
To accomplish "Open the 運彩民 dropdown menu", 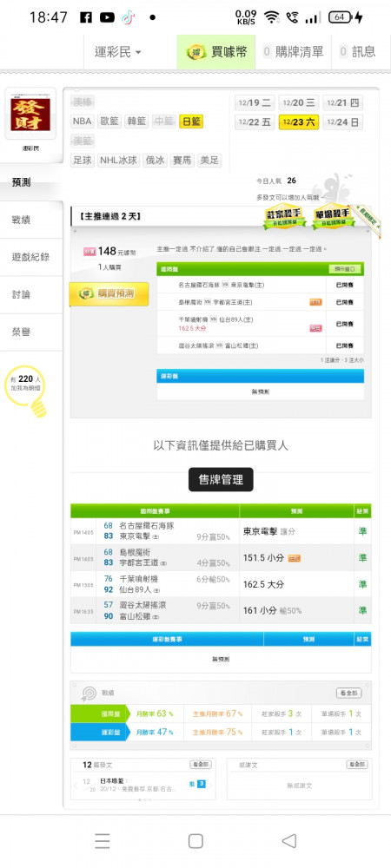I will 117,52.
